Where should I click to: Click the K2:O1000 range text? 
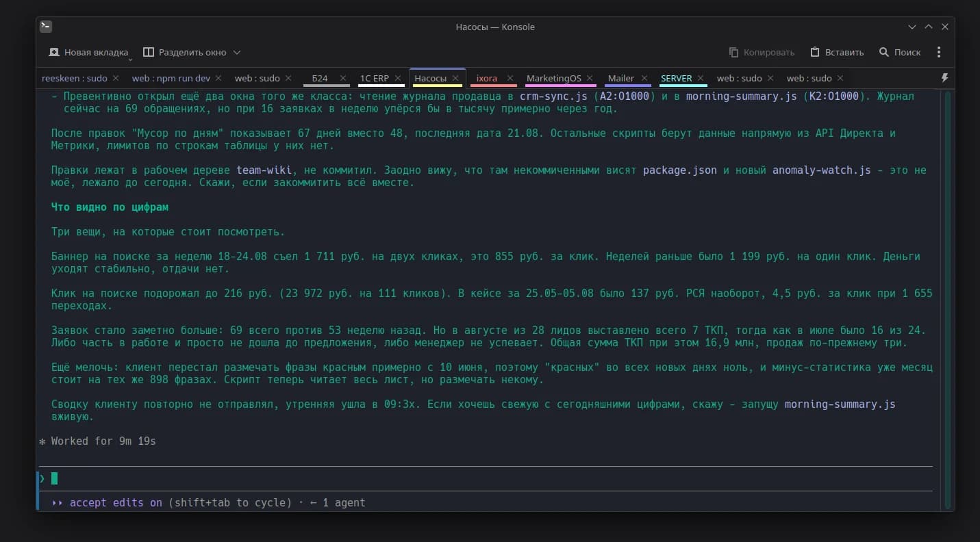[834, 96]
